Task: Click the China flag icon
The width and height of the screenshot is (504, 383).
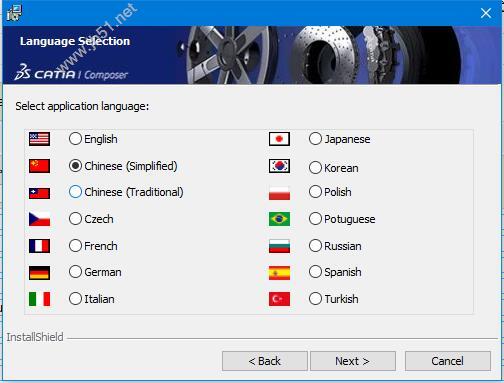Action: pyautogui.click(x=39, y=166)
